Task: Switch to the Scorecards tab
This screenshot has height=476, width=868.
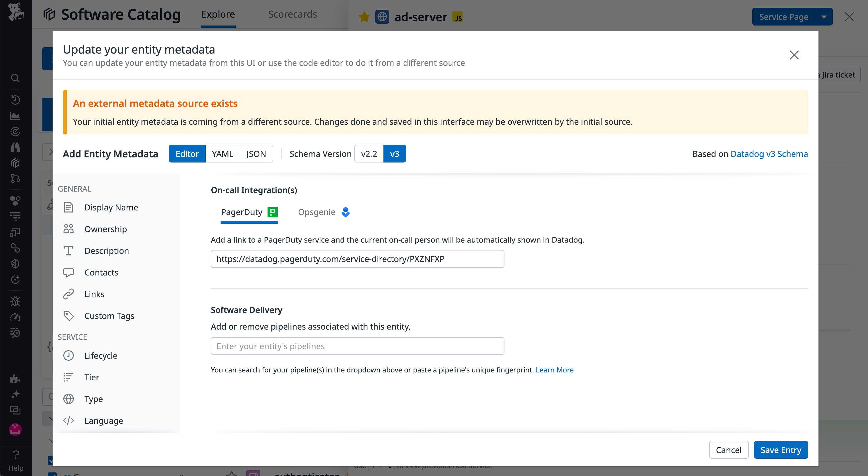Action: pos(293,14)
